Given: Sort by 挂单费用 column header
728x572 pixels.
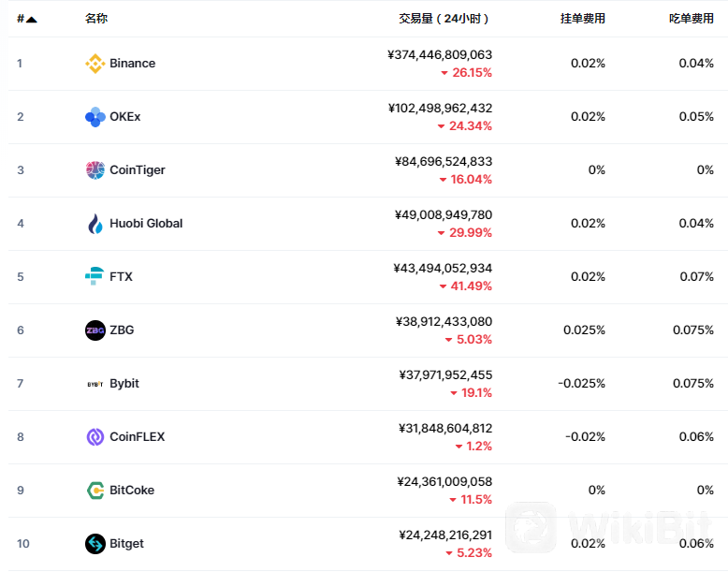Looking at the screenshot, I should pos(583,19).
